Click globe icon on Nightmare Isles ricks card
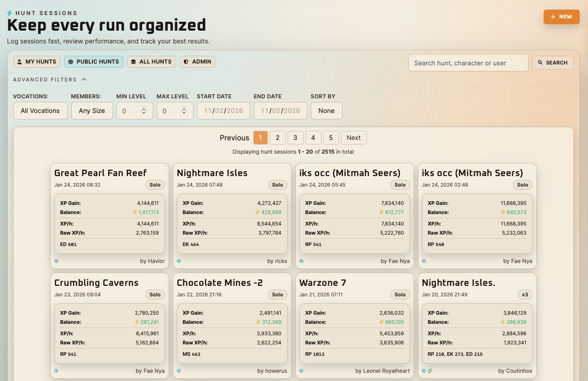 click(x=179, y=261)
